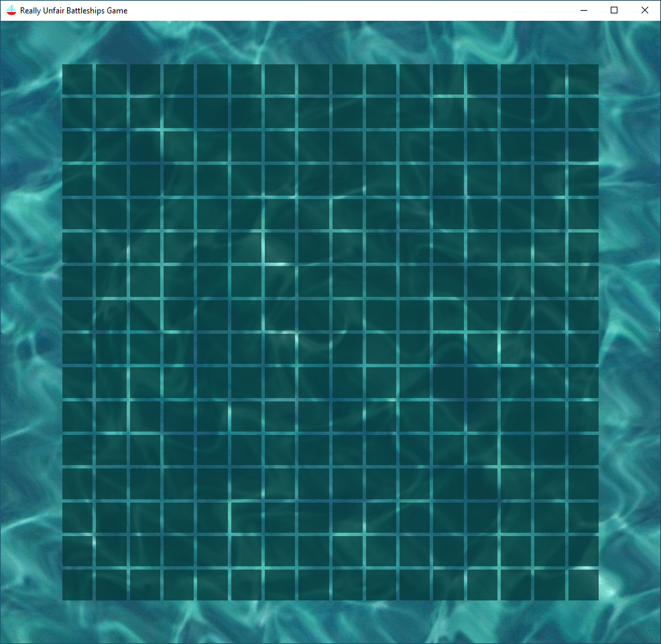Target grid cell at row 12, column 4
Screen dimensions: 661x644
point(178,450)
